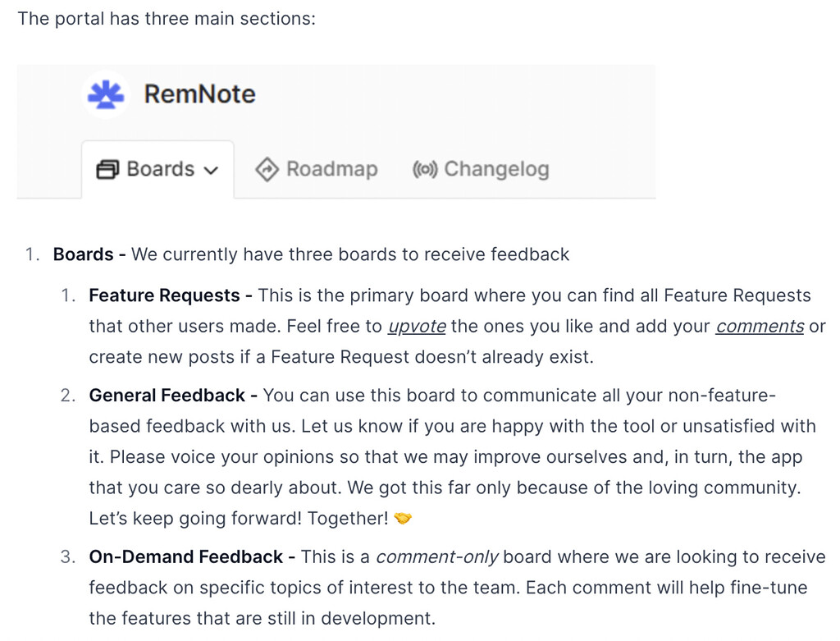Switch to the Changelog tab

[480, 169]
